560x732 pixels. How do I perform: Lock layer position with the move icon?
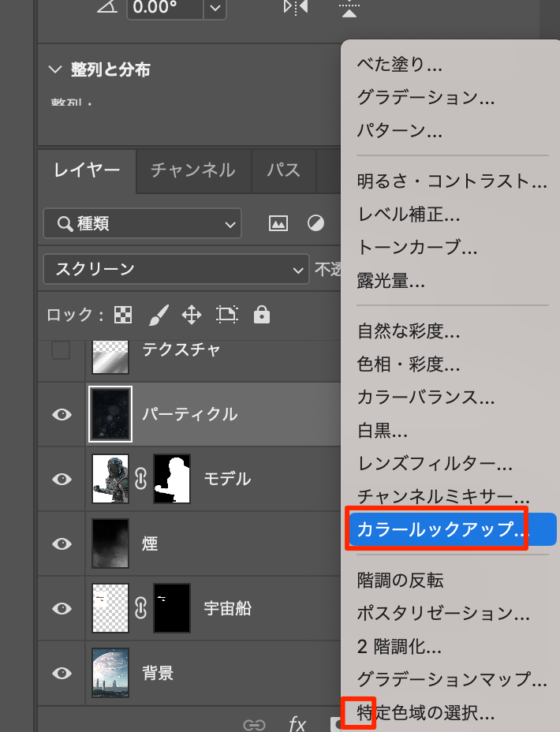click(192, 316)
